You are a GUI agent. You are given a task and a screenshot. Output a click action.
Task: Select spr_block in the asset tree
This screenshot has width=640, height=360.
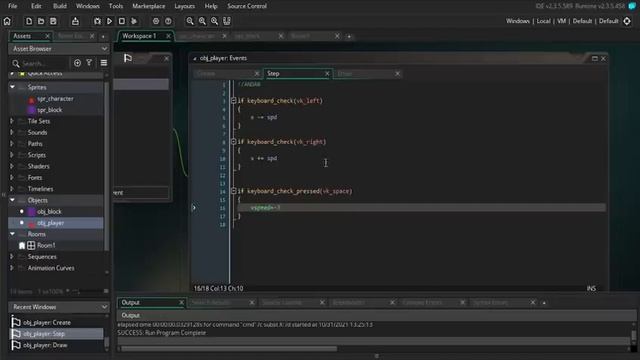pos(49,110)
